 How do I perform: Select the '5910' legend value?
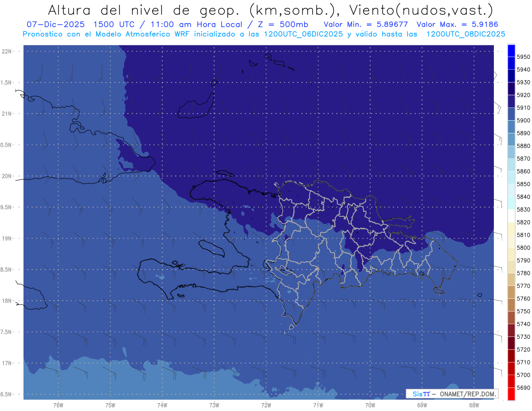click(x=523, y=108)
